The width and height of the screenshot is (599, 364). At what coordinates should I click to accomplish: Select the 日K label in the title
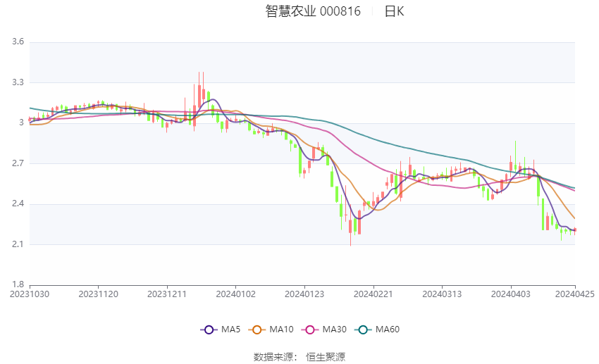tap(394, 11)
